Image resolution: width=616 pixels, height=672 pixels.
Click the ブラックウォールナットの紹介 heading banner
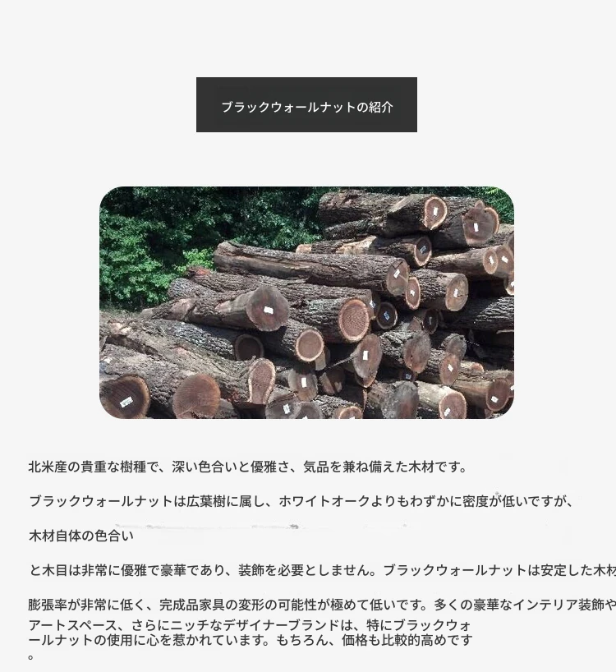click(x=306, y=104)
